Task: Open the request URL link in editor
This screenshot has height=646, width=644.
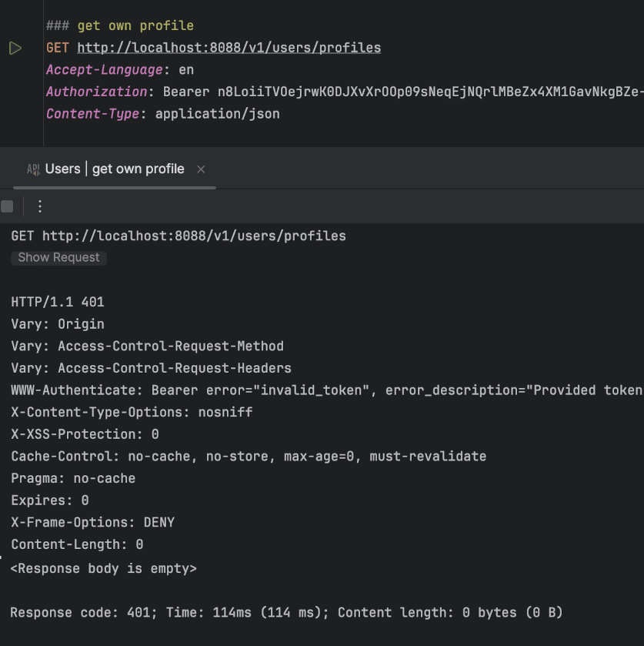Action: click(229, 48)
